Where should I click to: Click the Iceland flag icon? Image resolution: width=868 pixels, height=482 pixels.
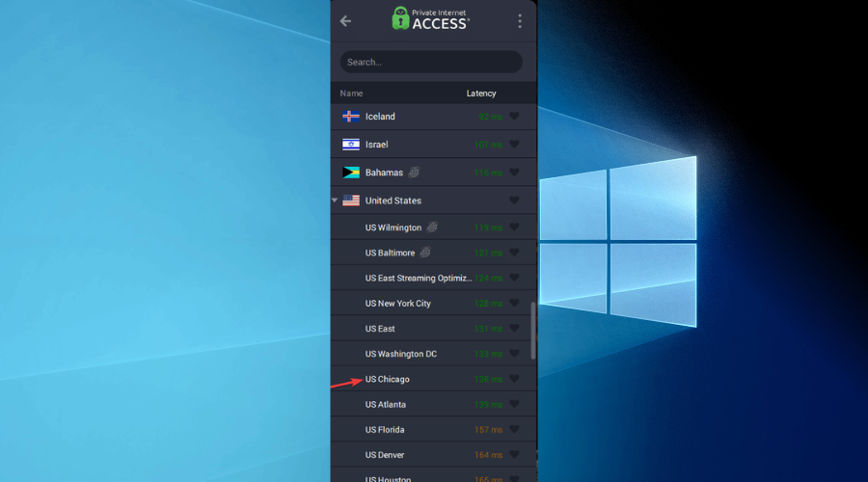pos(351,117)
